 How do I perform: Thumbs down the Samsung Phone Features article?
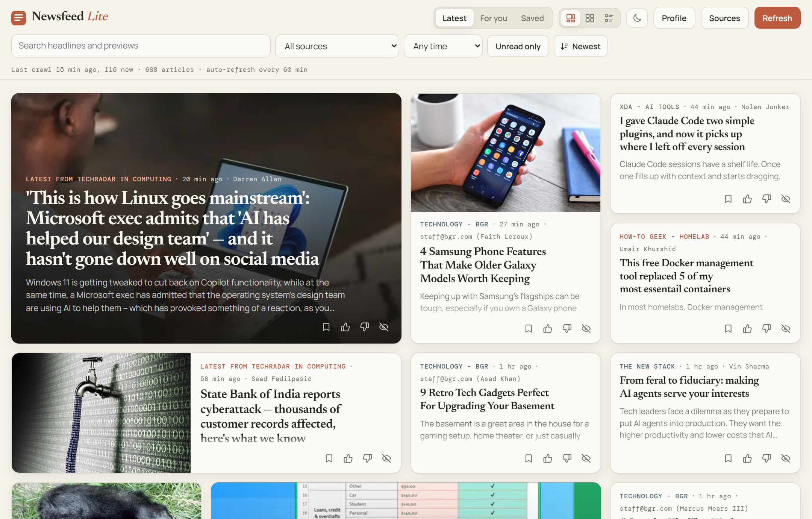pyautogui.click(x=567, y=329)
